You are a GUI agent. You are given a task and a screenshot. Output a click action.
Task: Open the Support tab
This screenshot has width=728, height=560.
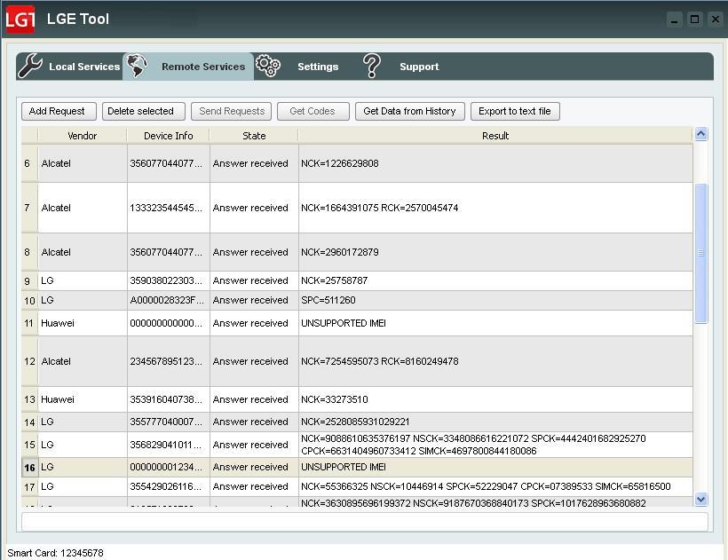pos(419,67)
